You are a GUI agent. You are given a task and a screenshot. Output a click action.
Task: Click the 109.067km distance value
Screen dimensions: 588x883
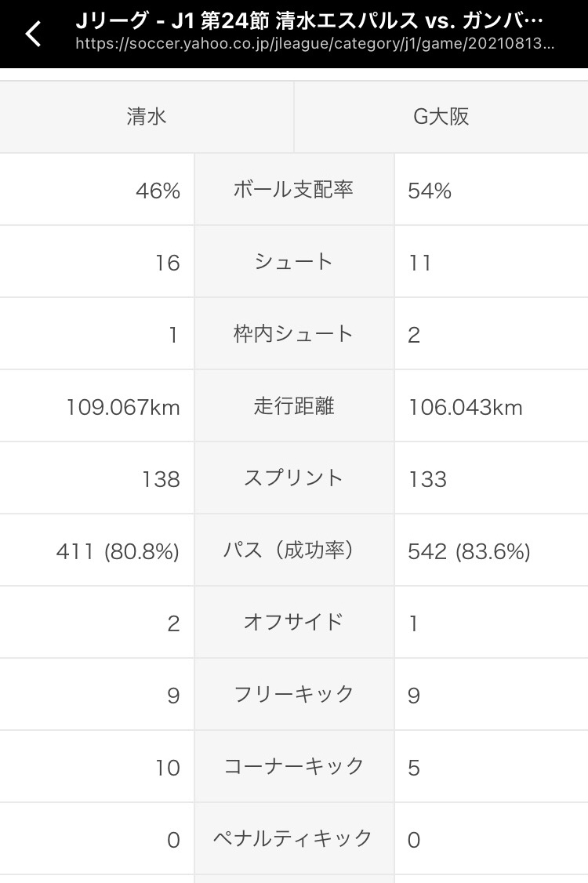123,407
